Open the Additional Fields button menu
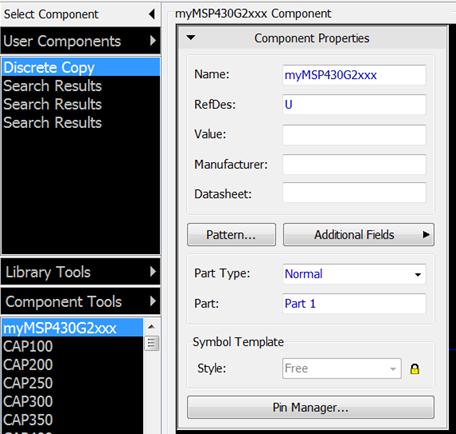Screen dimensions: 456x434 click(x=359, y=235)
